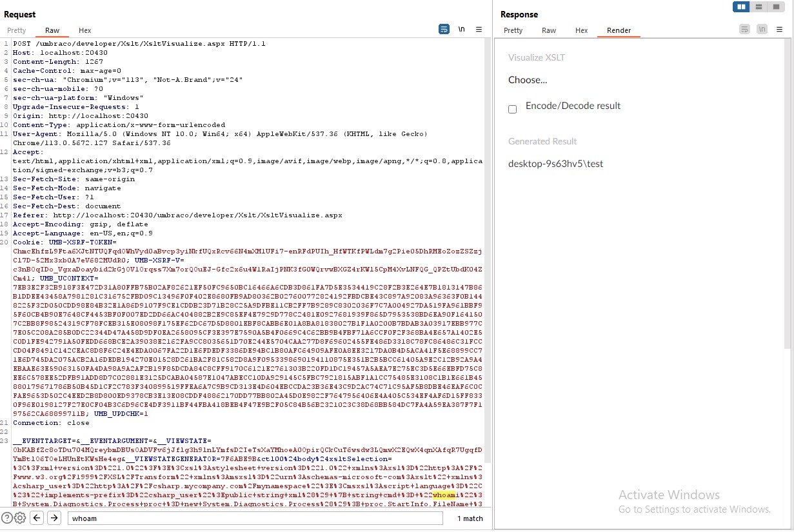This screenshot has height=532, width=794.
Task: Select top-bottom stacked layout view
Action: 759,7
